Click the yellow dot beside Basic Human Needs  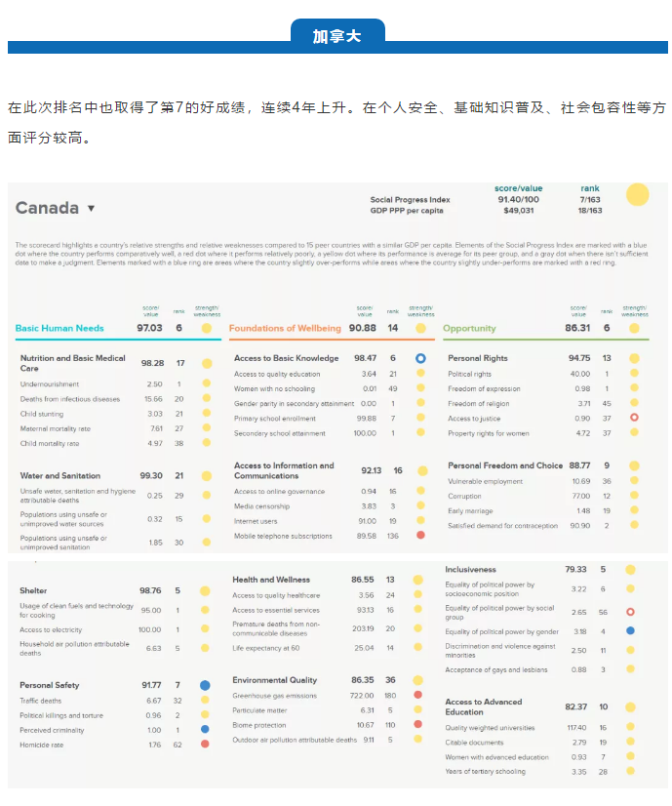click(x=207, y=328)
